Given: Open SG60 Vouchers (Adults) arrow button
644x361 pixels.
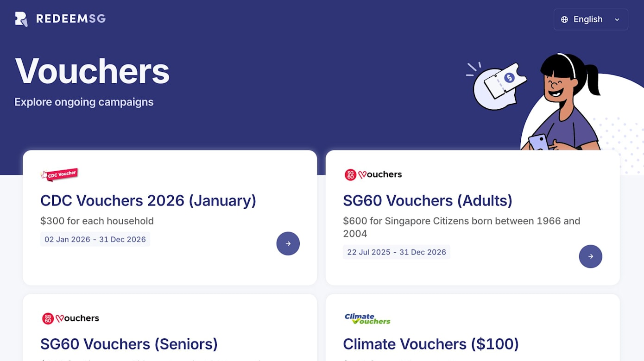Looking at the screenshot, I should [590, 256].
